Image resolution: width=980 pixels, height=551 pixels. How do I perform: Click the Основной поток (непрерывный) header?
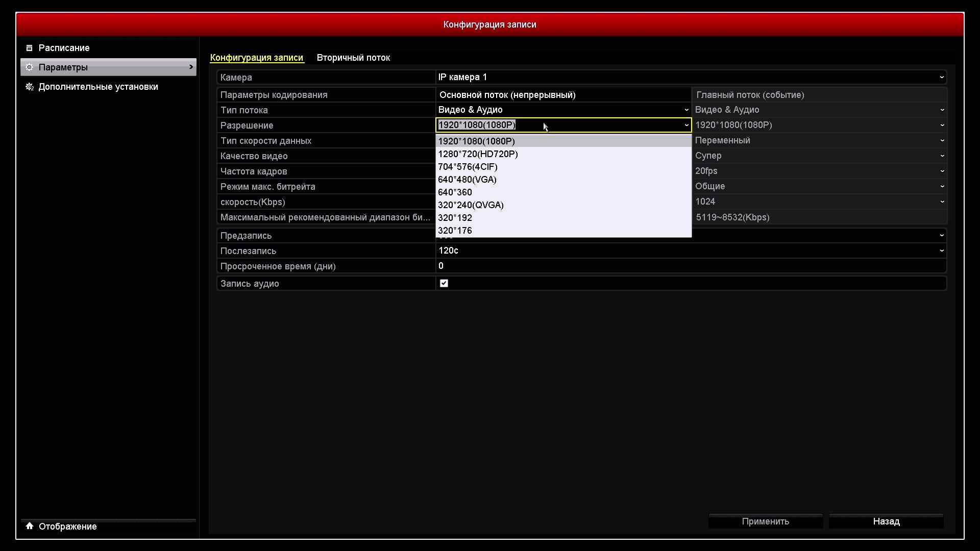563,95
